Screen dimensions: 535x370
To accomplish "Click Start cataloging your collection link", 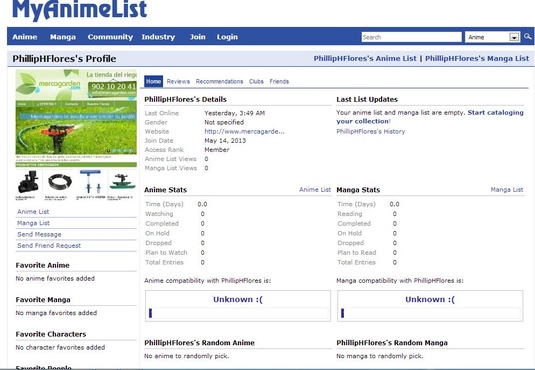I will pyautogui.click(x=430, y=117).
